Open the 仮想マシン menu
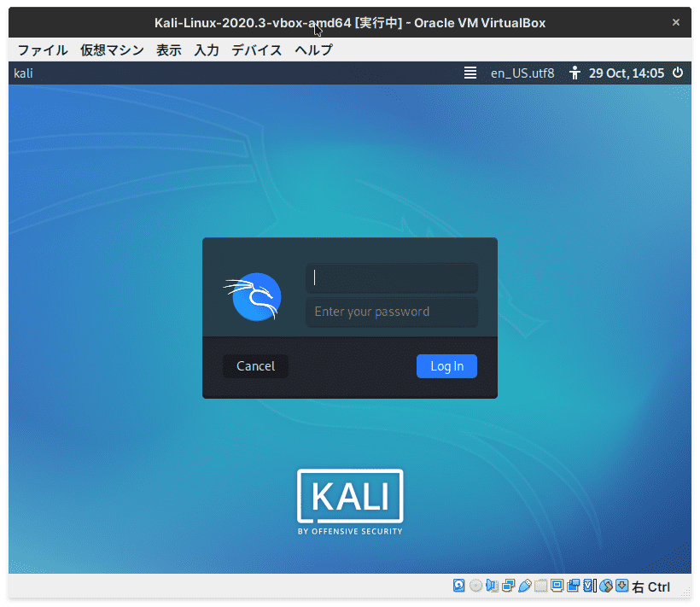The width and height of the screenshot is (700, 607). click(x=112, y=50)
